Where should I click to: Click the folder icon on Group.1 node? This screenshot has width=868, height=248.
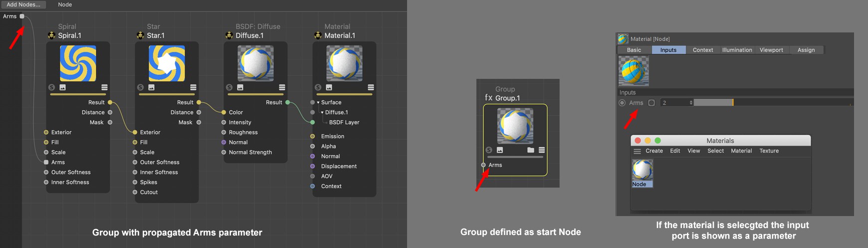(531, 150)
